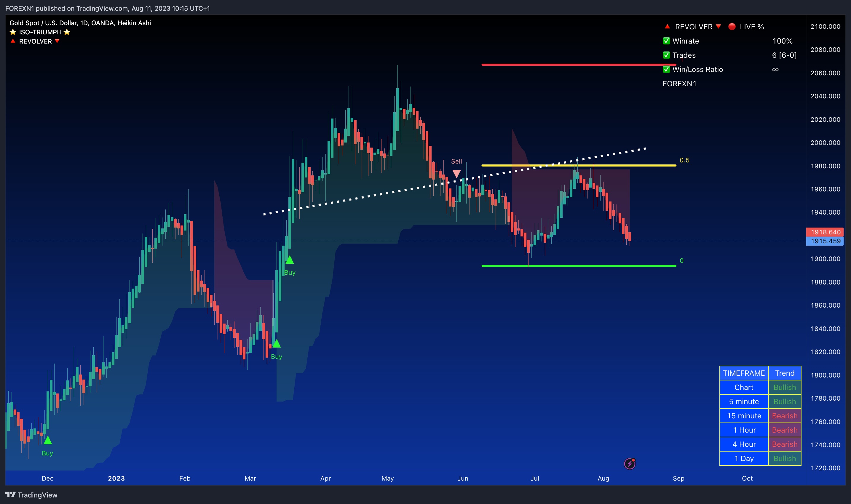Click the green Buy arrow near Dec
Screen dimensions: 851x504
47,440
